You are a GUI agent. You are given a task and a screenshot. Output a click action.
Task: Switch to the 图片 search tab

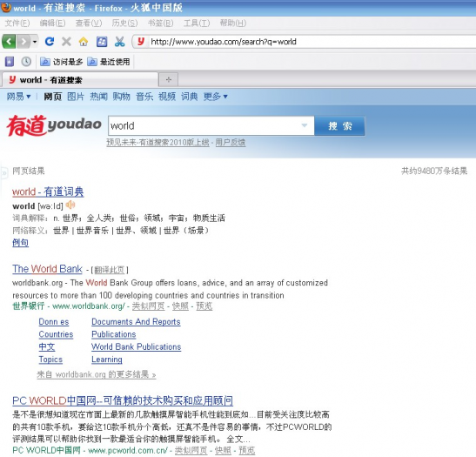point(76,97)
